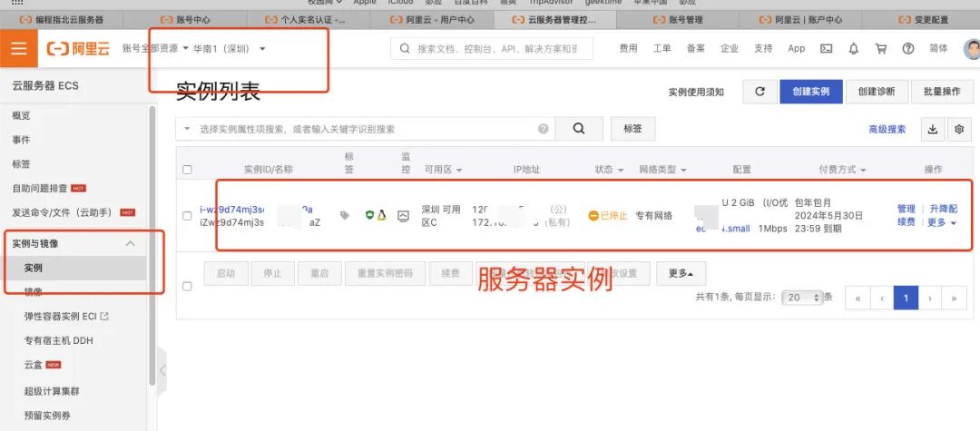Open 实例使用须知 link

click(696, 92)
